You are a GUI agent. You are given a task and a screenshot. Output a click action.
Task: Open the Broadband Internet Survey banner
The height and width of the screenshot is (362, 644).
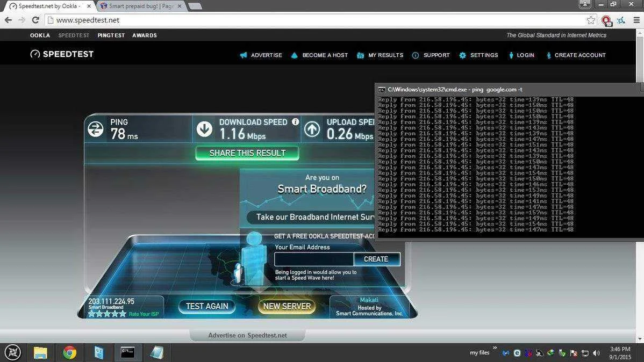(310, 217)
